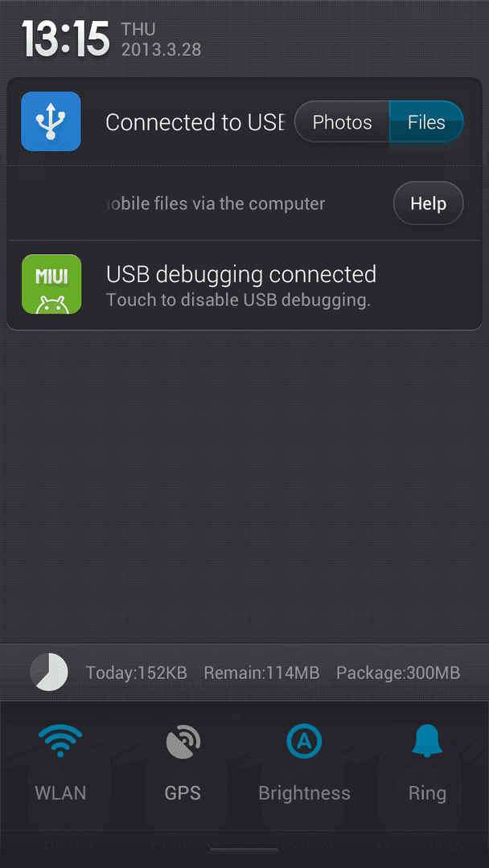489x868 pixels.
Task: Tap the Ring bell icon
Action: (x=427, y=741)
